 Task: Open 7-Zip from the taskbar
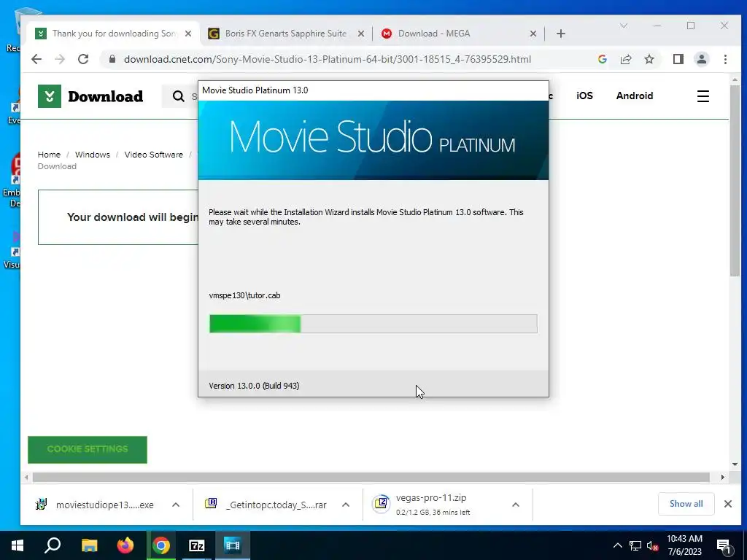click(x=197, y=545)
